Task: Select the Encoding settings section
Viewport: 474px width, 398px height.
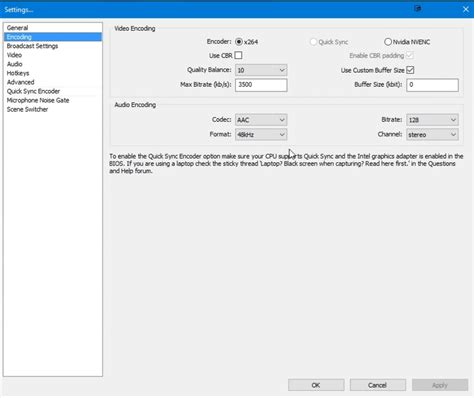Action: (53, 37)
